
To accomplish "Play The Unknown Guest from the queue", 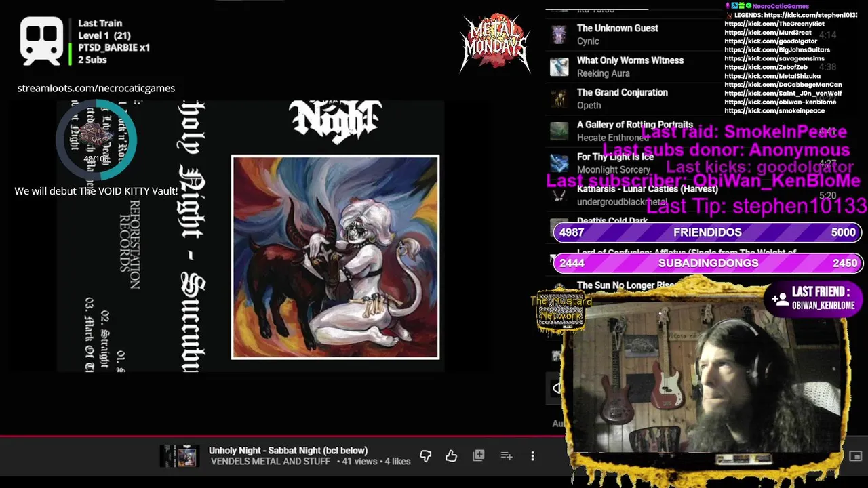I will click(617, 28).
